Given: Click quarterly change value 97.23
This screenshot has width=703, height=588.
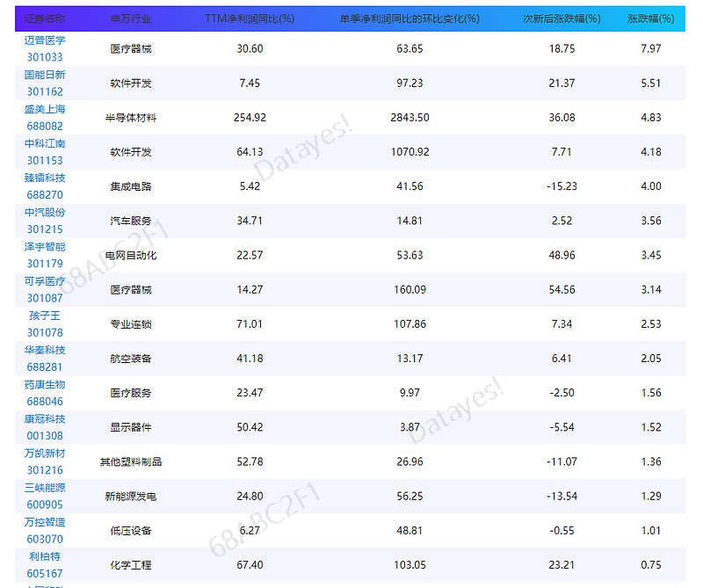Looking at the screenshot, I should point(409,83).
